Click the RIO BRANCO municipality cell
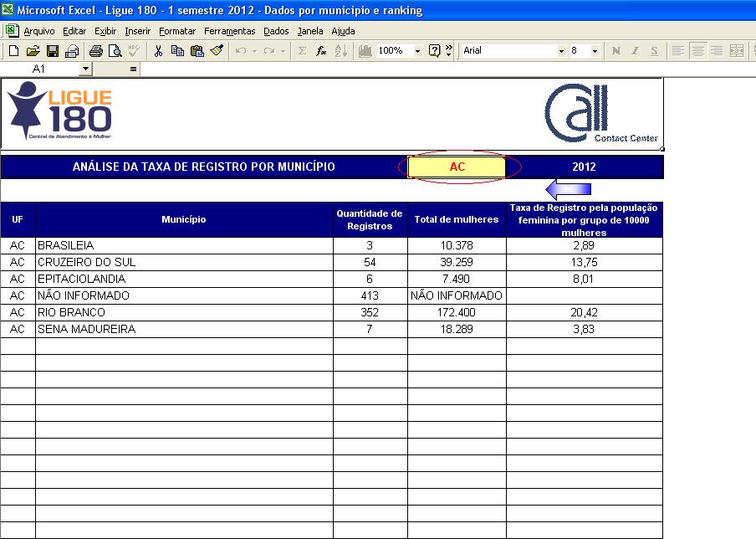The height and width of the screenshot is (539, 756). pos(184,312)
